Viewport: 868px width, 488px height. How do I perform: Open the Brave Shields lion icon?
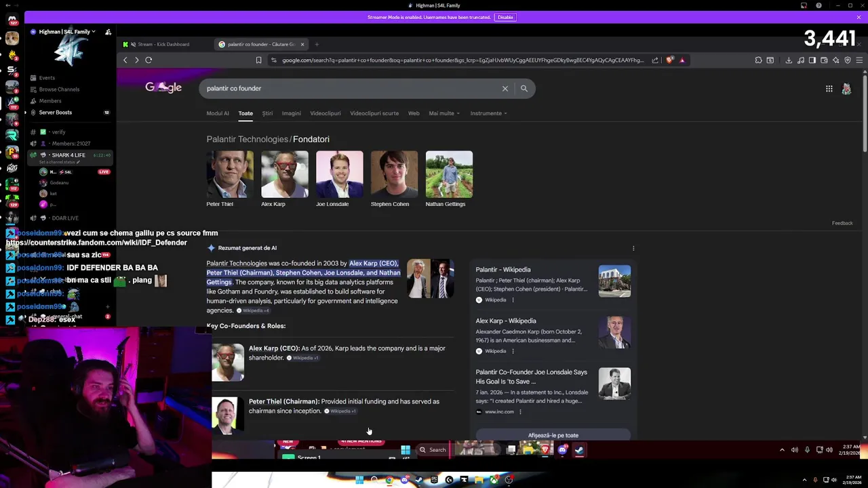[x=670, y=60]
